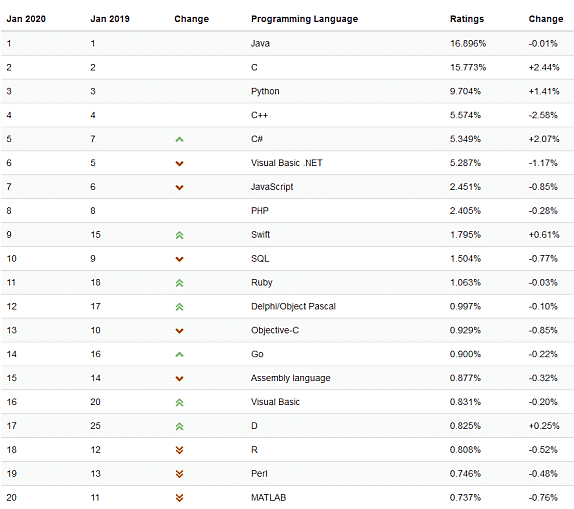Click the double down arrow in R row

point(179,450)
